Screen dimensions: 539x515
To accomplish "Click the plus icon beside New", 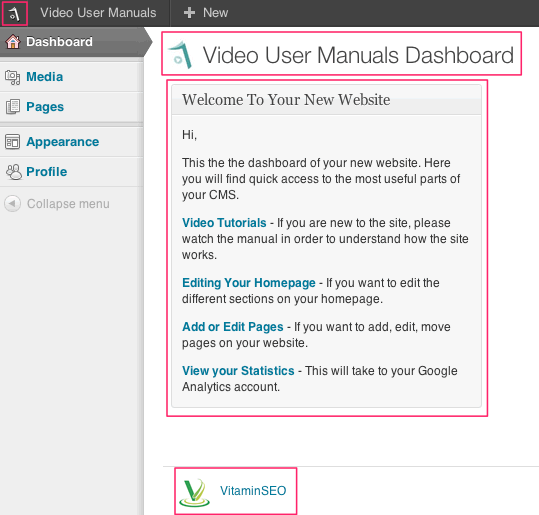I will 189,13.
